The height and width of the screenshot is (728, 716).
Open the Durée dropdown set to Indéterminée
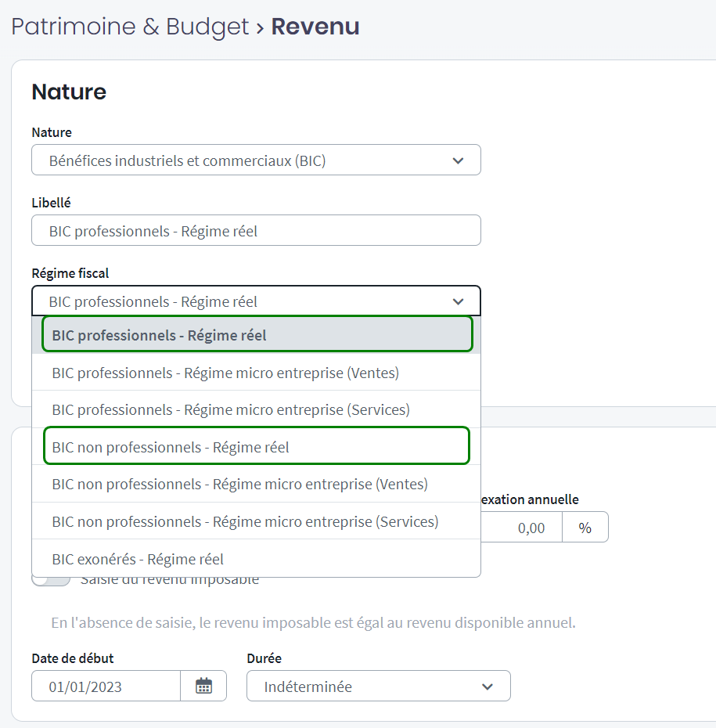coord(378,687)
